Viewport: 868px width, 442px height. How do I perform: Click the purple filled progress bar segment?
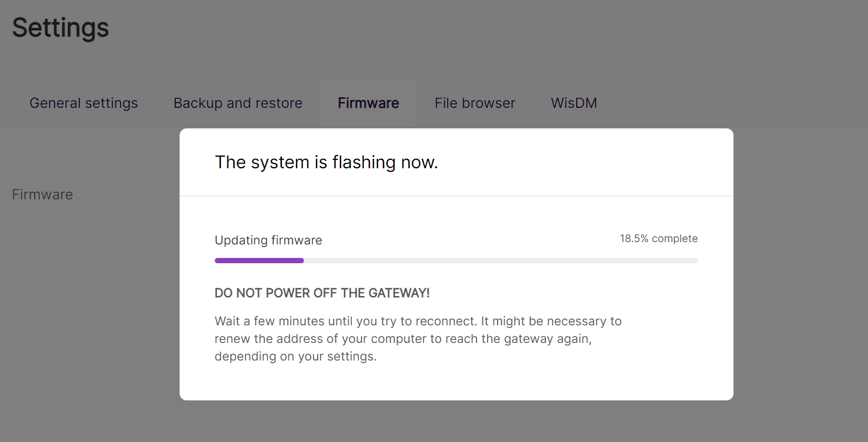(259, 260)
